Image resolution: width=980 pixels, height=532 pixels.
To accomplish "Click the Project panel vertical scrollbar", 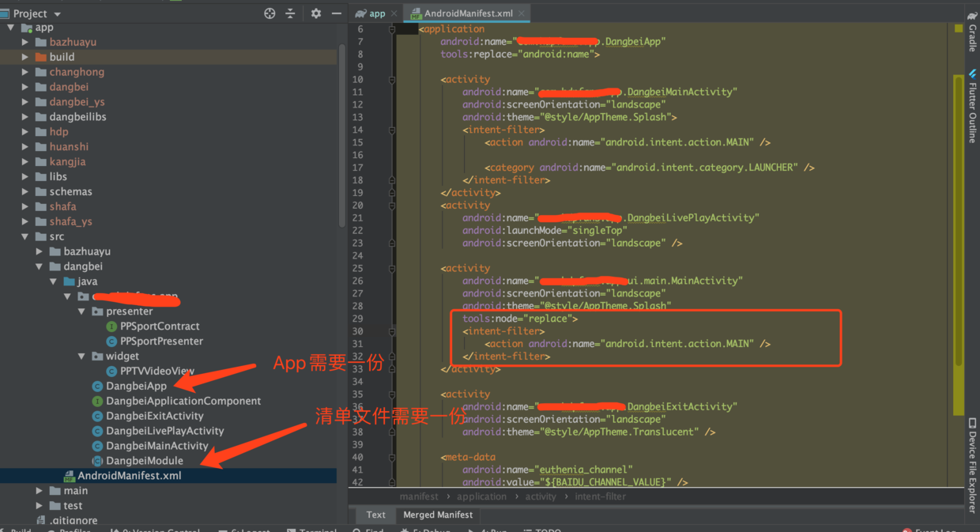I will click(x=342, y=134).
